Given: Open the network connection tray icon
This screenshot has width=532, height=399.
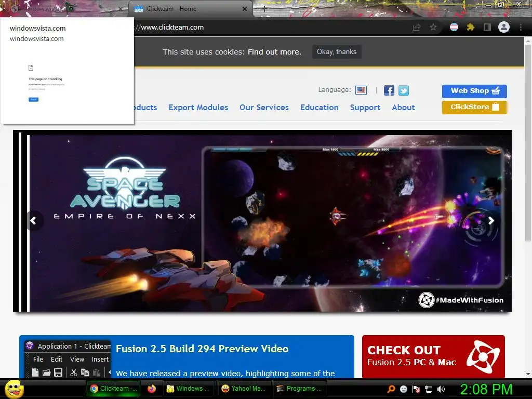Looking at the screenshot, I should pos(429,389).
